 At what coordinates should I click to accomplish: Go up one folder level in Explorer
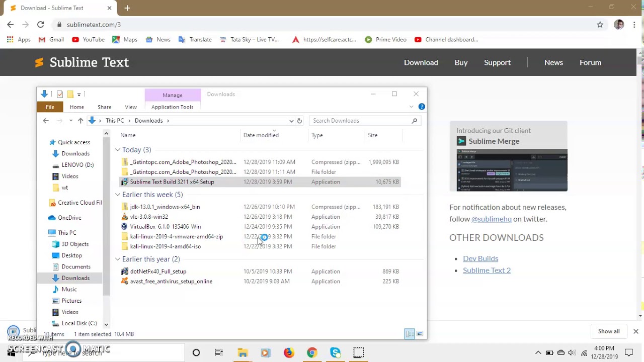[80, 121]
